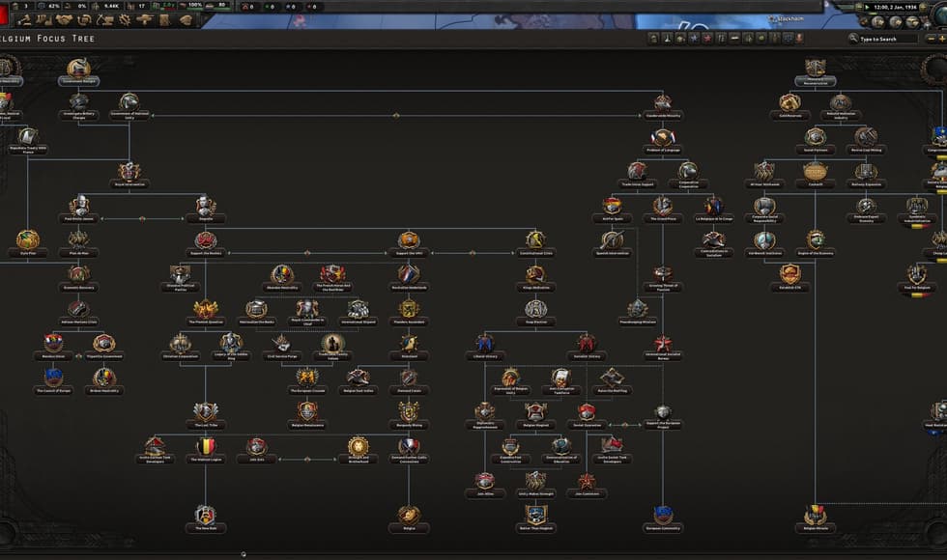Click the Type to Search field
Screen dimensions: 947x560
click(x=887, y=39)
